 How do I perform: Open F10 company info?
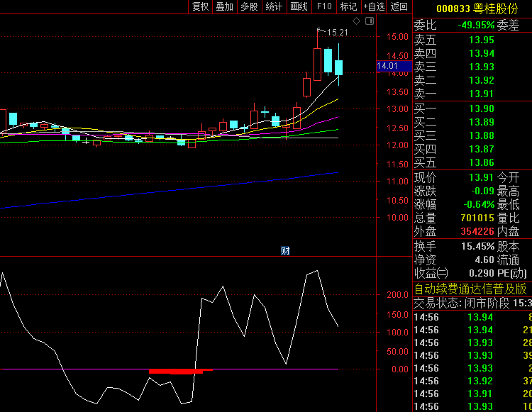324,6
